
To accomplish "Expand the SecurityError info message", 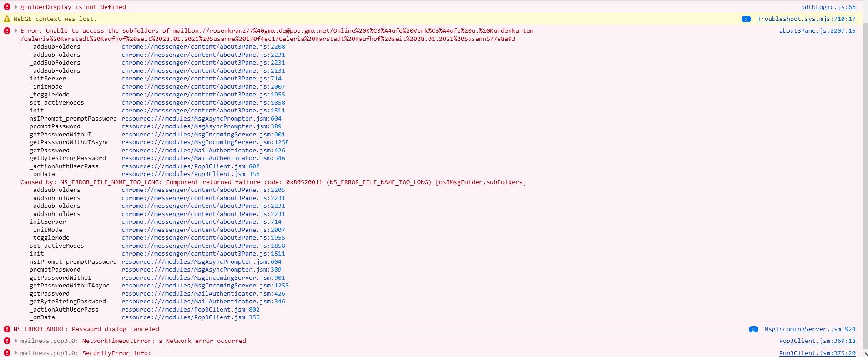I will click(16, 353).
